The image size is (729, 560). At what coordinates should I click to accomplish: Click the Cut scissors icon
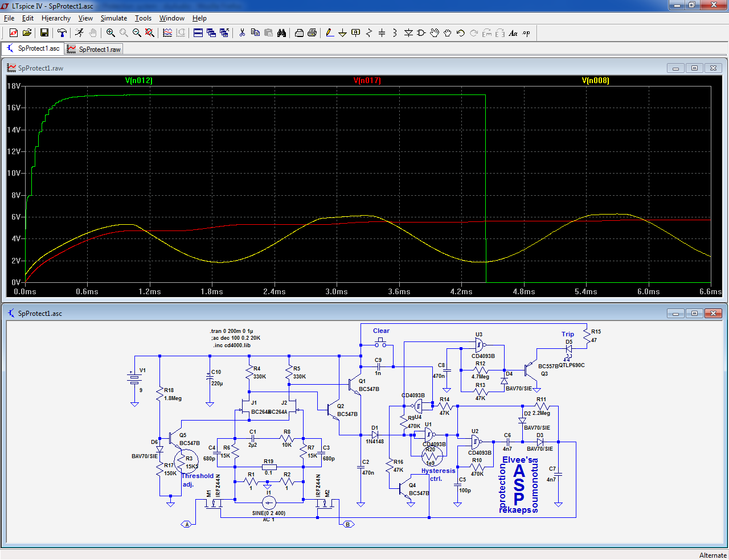coord(242,33)
